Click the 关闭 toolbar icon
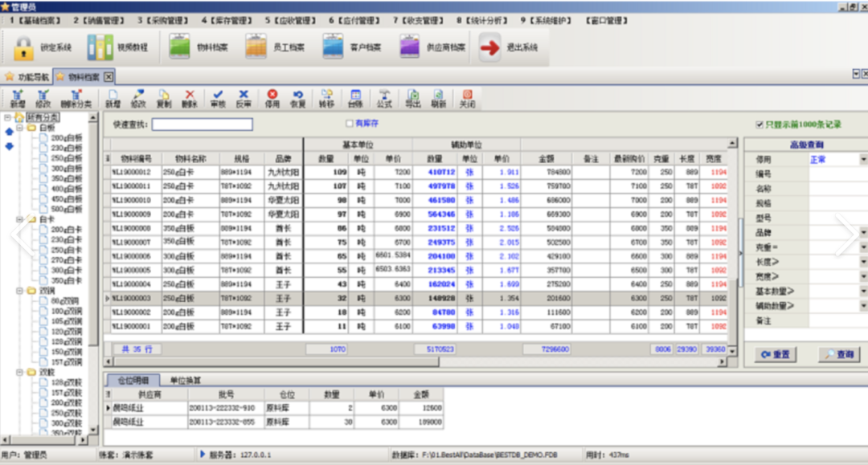868x465 pixels. (x=467, y=99)
